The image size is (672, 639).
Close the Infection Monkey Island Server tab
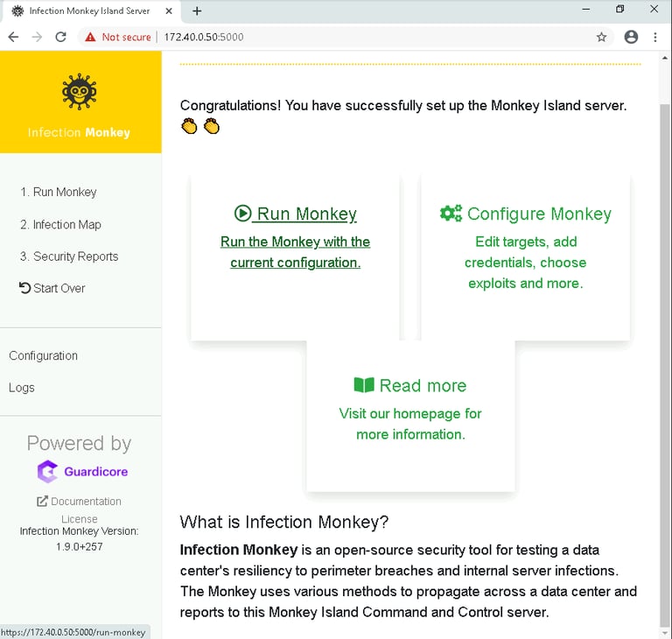169,11
